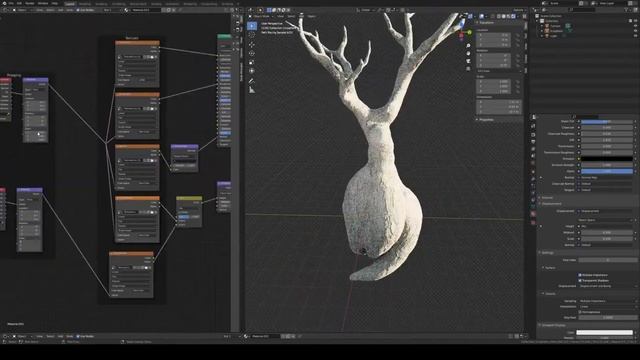Switch to the Shading workspace tab

coord(156,4)
